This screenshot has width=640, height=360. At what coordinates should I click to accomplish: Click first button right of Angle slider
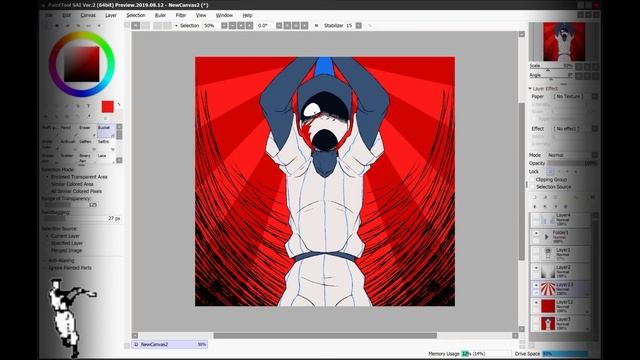(x=579, y=76)
